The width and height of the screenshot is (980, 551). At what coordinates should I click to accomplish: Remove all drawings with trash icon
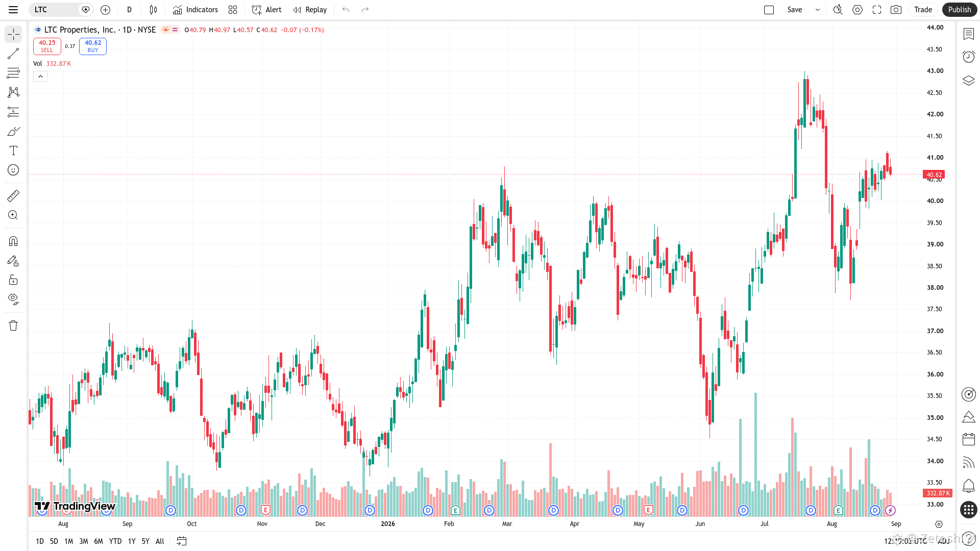[13, 325]
